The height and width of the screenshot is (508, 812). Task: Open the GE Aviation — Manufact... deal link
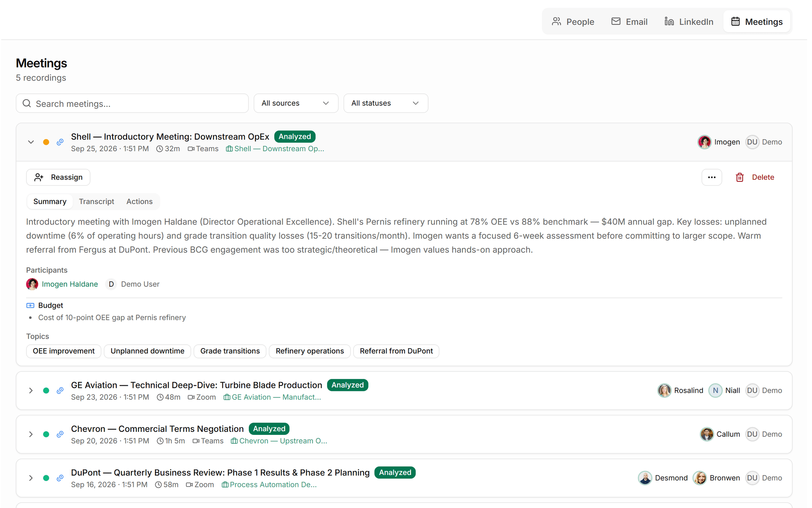[x=272, y=397]
